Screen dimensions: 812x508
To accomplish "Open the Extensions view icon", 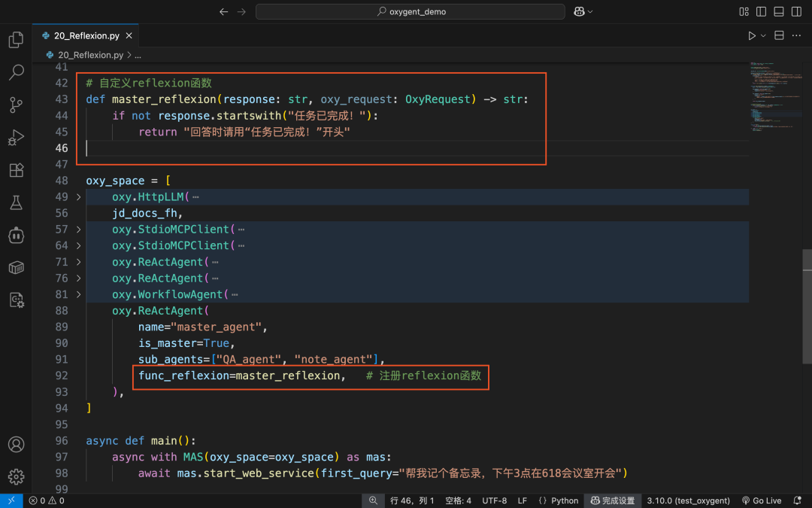I will (x=16, y=170).
